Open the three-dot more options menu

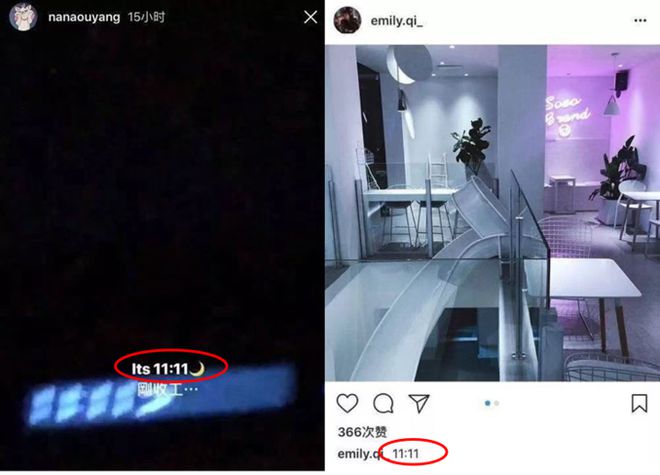point(640,20)
